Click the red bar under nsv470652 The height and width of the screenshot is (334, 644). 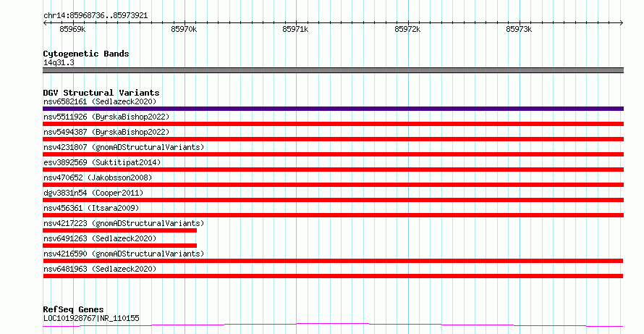(x=333, y=185)
